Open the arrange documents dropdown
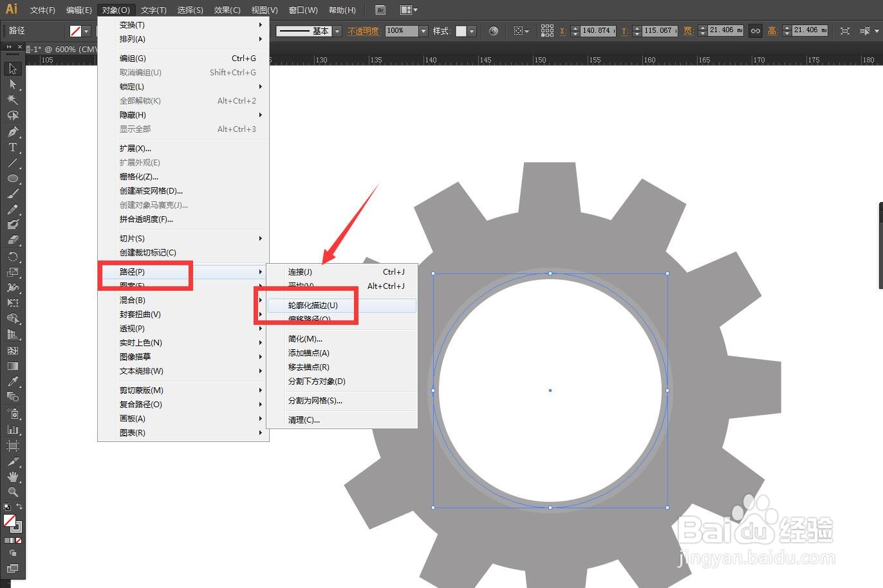883x588 pixels. coord(409,10)
